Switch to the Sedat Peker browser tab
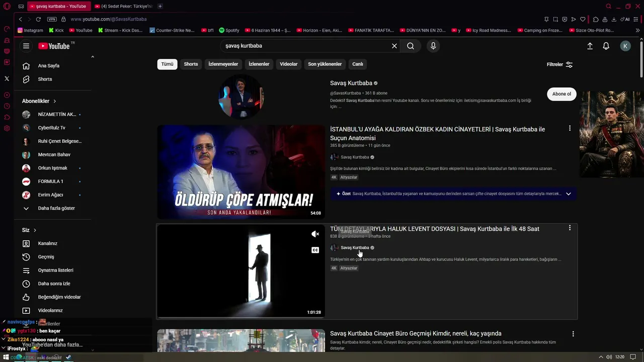This screenshot has width=644, height=362. point(123,6)
